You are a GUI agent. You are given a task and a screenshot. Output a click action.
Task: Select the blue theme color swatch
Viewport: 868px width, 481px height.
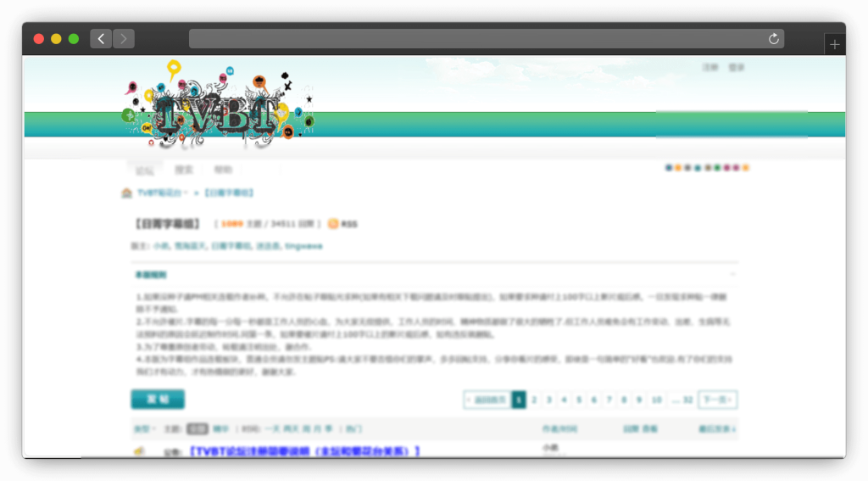click(669, 168)
